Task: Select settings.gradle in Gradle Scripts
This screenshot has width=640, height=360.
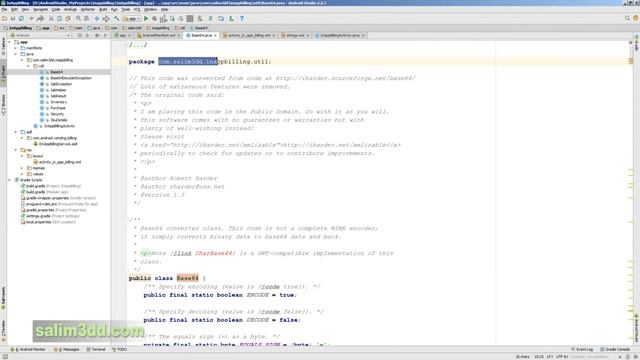Action: pyautogui.click(x=38, y=216)
